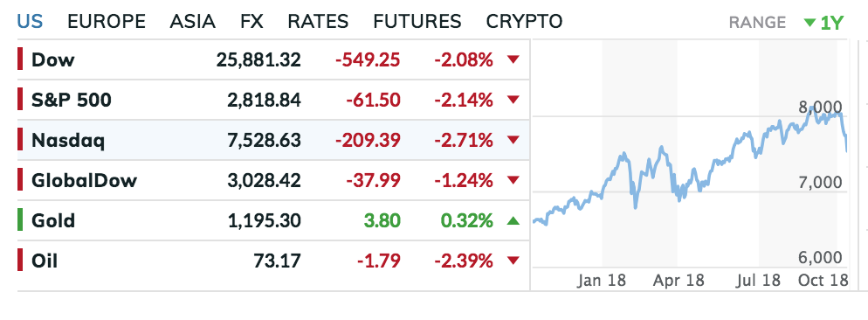The height and width of the screenshot is (320, 868).
Task: Select the GlobalDow row link
Action: point(84,181)
